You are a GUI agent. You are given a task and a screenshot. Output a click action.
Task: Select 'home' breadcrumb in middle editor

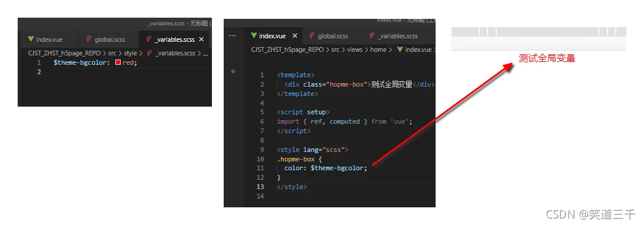click(379, 49)
